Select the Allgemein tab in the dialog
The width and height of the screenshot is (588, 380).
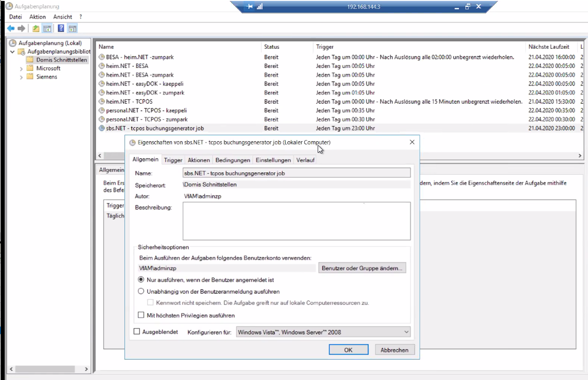[x=145, y=159]
